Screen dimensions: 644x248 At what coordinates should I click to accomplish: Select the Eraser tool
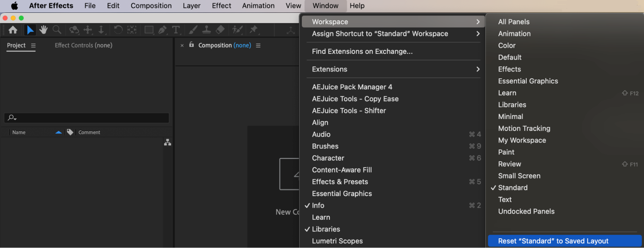pos(220,30)
